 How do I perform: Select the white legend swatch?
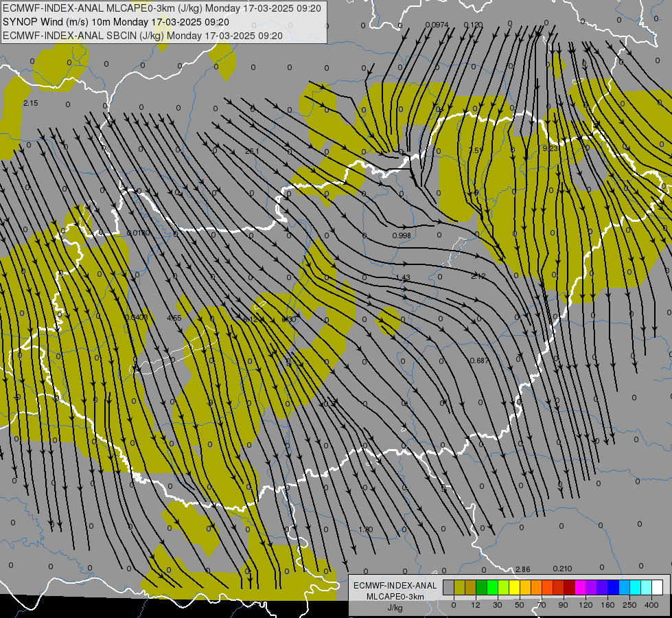tap(657, 587)
